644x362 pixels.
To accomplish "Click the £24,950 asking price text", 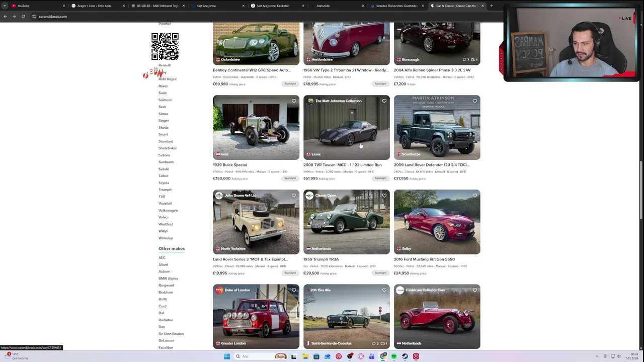I will point(401,273).
